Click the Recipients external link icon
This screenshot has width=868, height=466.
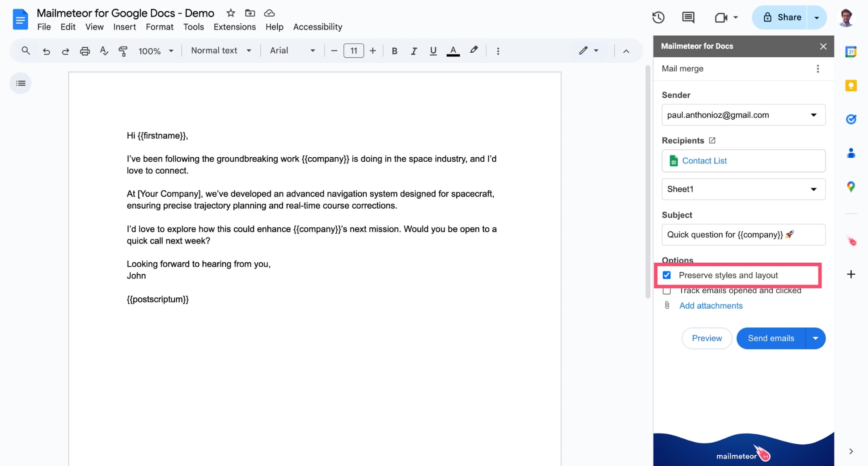712,140
